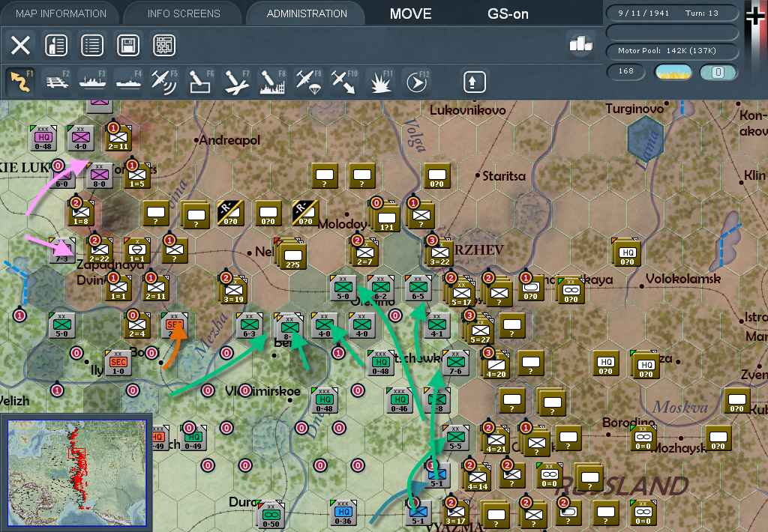
Task: Click the X exit icon in the toolbar
Action: (20, 46)
